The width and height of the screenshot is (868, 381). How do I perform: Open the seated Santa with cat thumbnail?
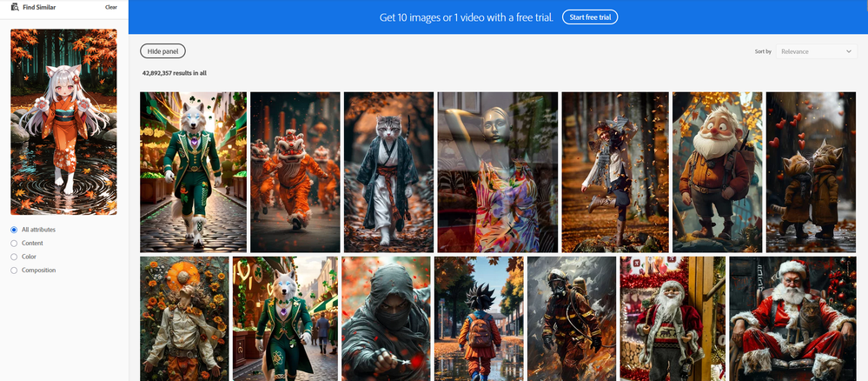coord(792,318)
